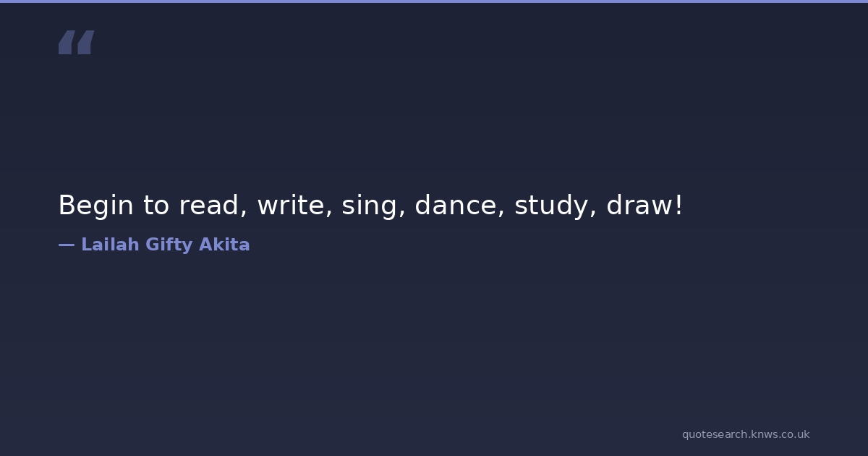Click the left half of the quote mark icon

tap(67, 43)
